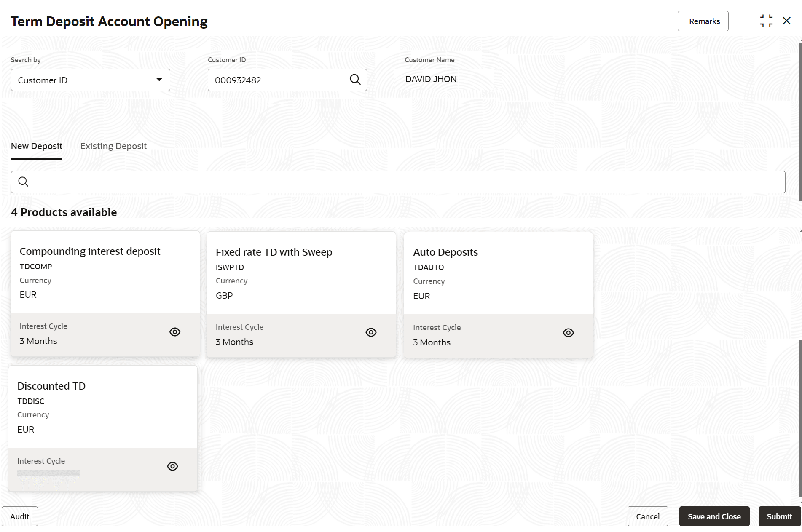
Task: Collapse the screen with the minimize-view icon
Action: click(x=766, y=21)
